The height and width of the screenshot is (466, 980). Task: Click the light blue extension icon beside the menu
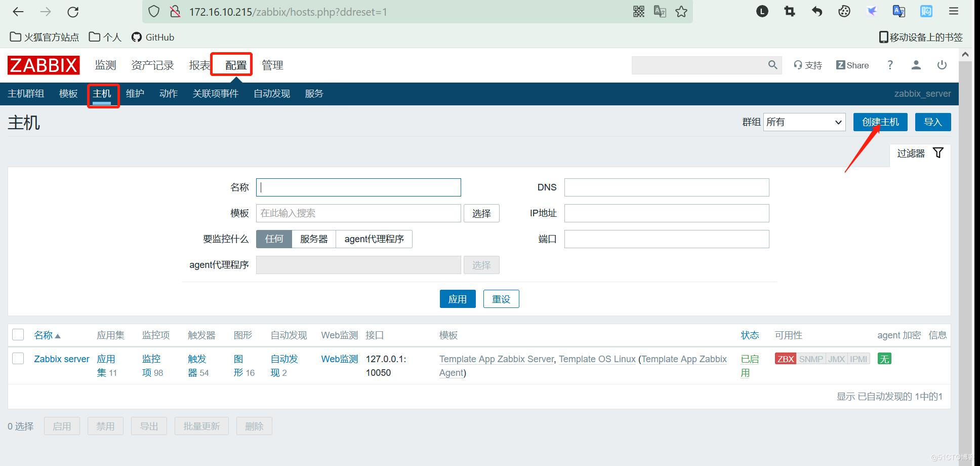926,11
